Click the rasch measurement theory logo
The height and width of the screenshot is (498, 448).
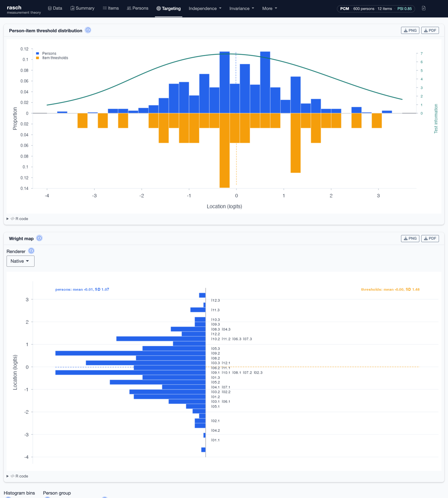(x=24, y=9)
